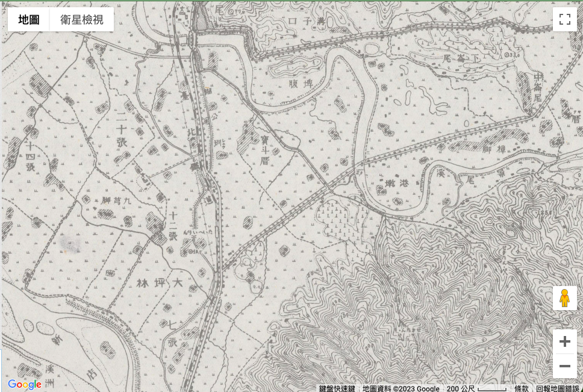Zoom in with the plus button
The height and width of the screenshot is (392, 583).
coord(564,342)
